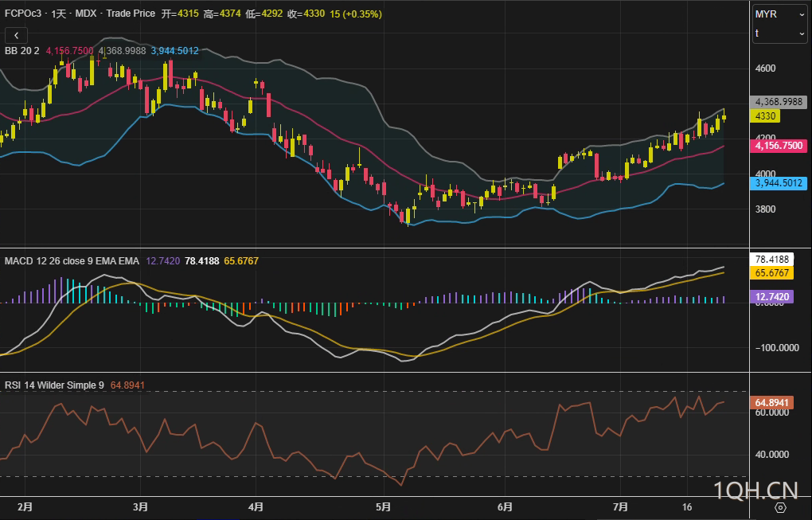The height and width of the screenshot is (520, 812).
Task: Click the FCPOc3 symbol title
Action: [22, 14]
